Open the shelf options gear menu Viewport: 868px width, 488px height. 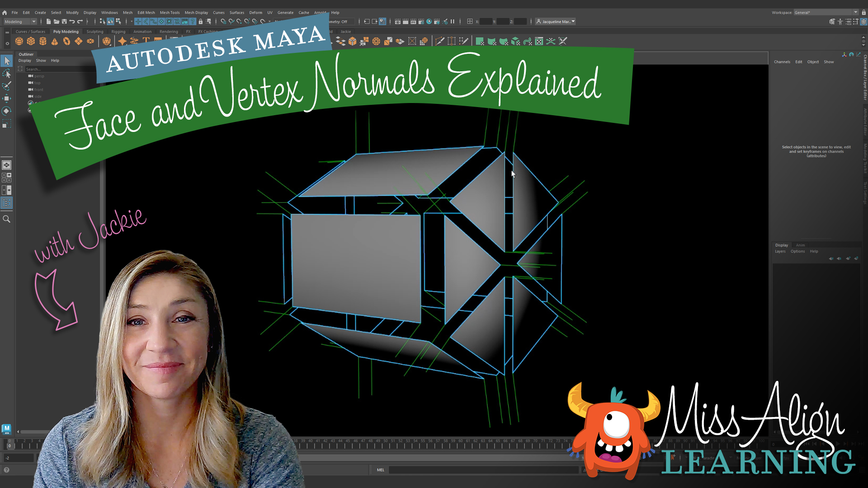click(7, 43)
